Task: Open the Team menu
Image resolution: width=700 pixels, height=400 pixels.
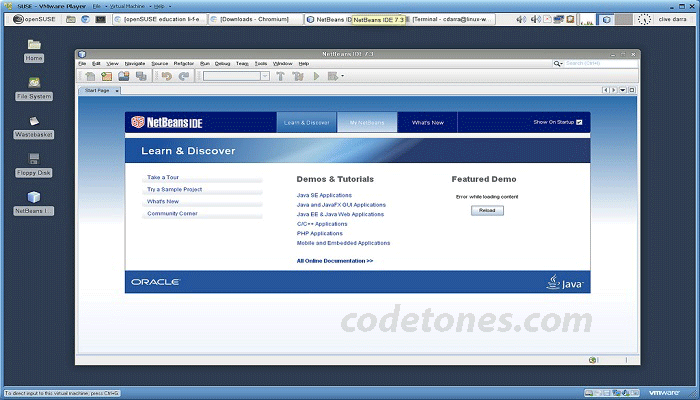Action: (242, 64)
